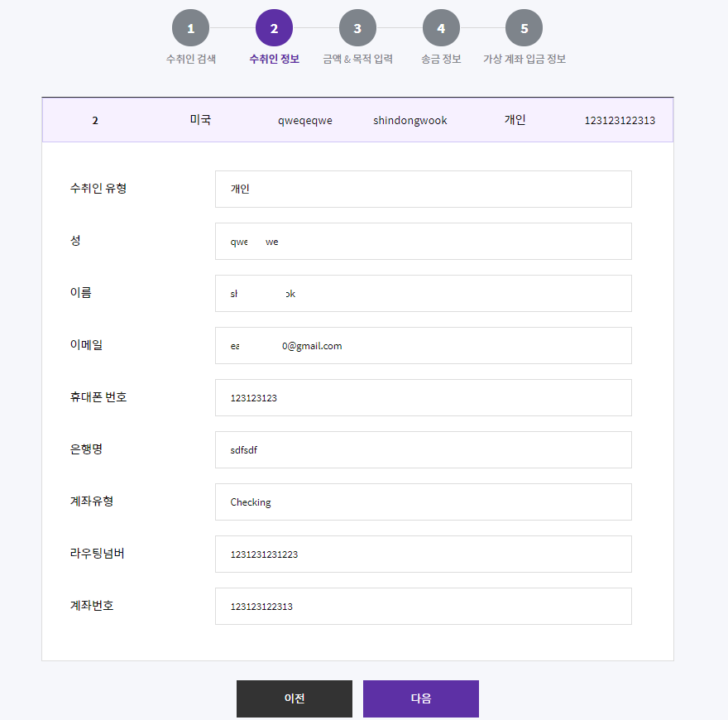Viewport: 728px width, 720px height.
Task: Click the 다음 button
Action: coord(420,698)
